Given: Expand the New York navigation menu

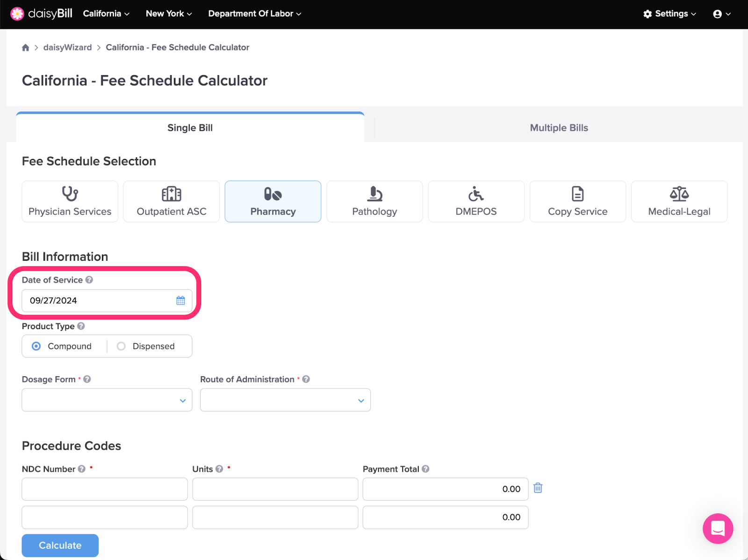Looking at the screenshot, I should click(169, 14).
